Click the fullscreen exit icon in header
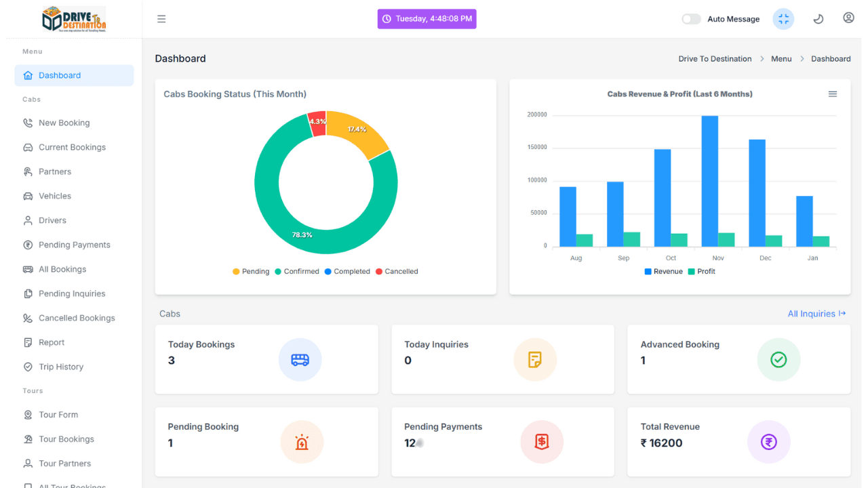Image resolution: width=868 pixels, height=488 pixels. tap(783, 19)
